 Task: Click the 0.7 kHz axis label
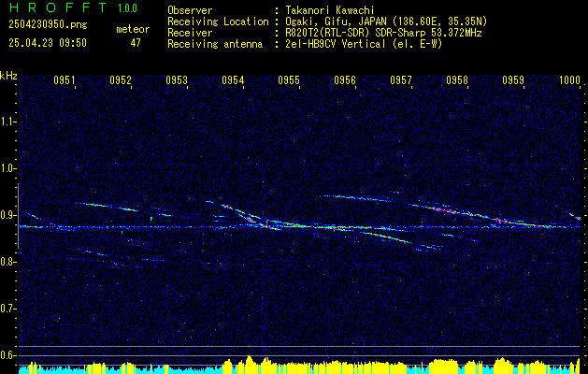[x=7, y=309]
